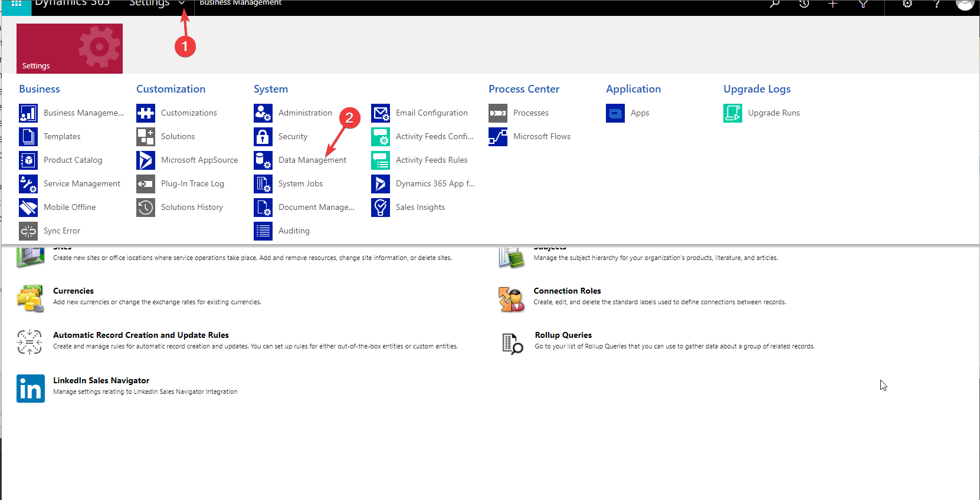
Task: Open the gear options icon
Action: (x=907, y=4)
